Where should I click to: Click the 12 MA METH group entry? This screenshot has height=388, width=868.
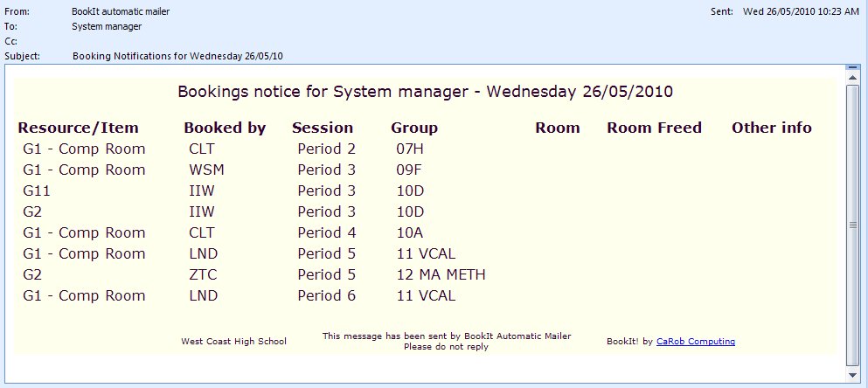(x=441, y=274)
